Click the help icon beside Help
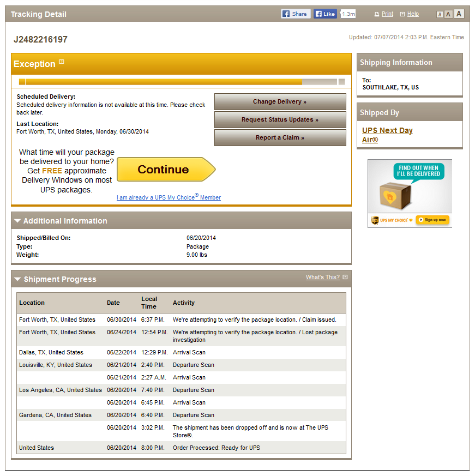The image size is (475, 476). pyautogui.click(x=402, y=14)
